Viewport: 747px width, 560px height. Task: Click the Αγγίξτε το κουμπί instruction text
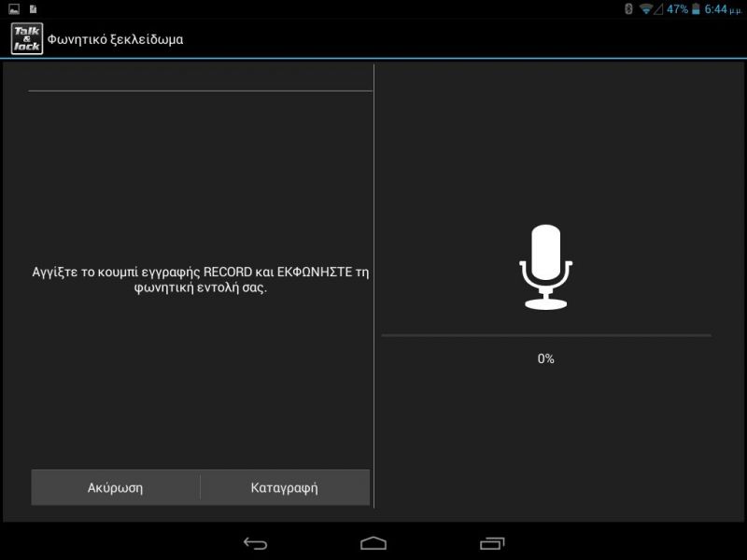point(201,279)
